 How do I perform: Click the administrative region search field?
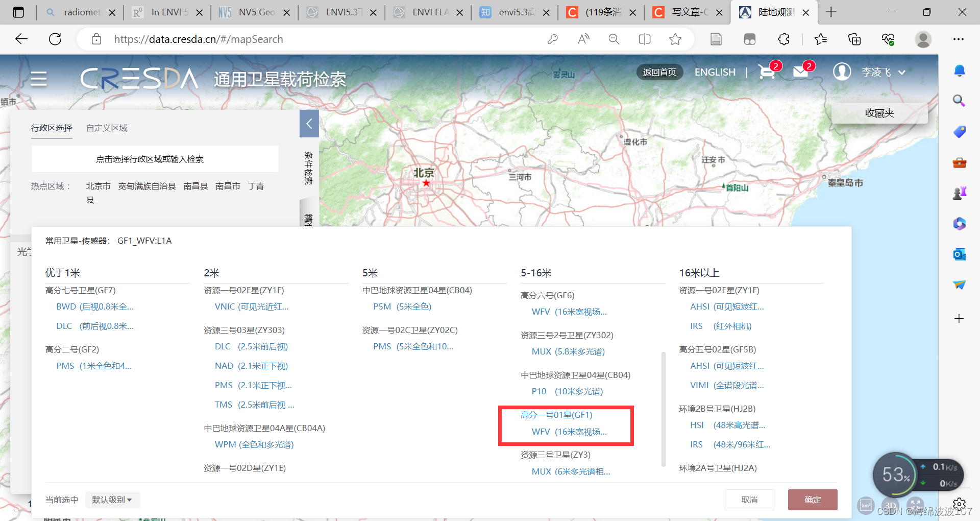[155, 159]
